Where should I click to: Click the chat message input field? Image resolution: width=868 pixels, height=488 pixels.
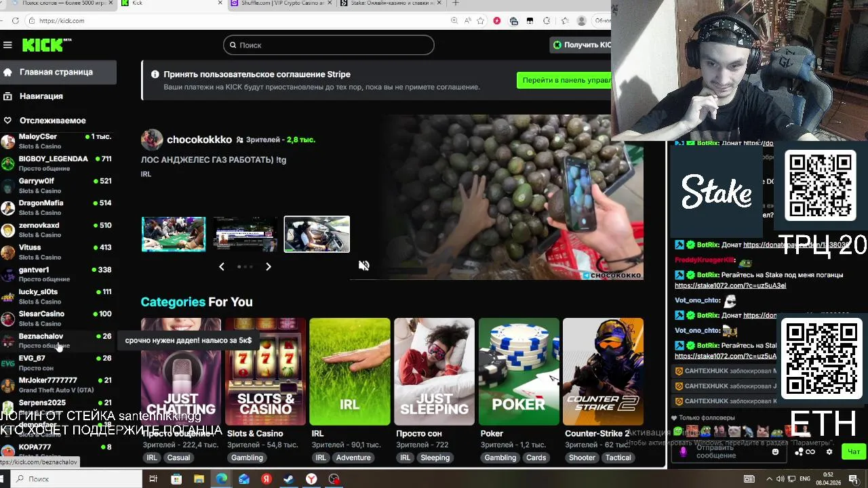coord(729,452)
